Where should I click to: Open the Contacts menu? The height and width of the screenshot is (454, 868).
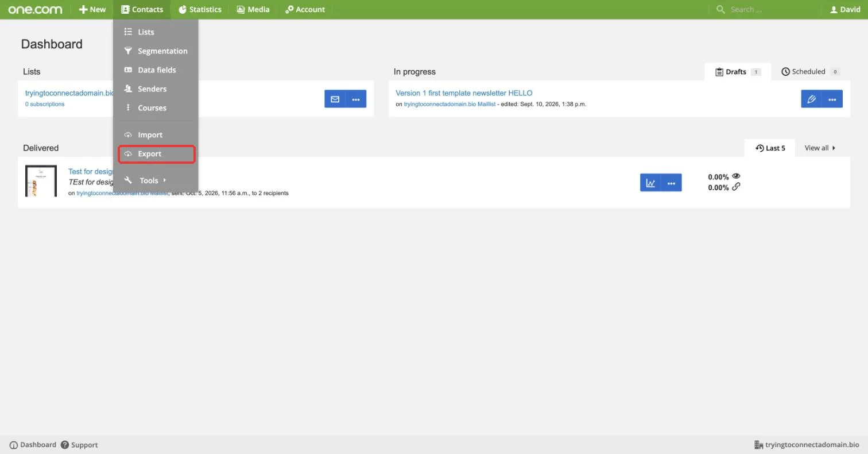coord(142,9)
